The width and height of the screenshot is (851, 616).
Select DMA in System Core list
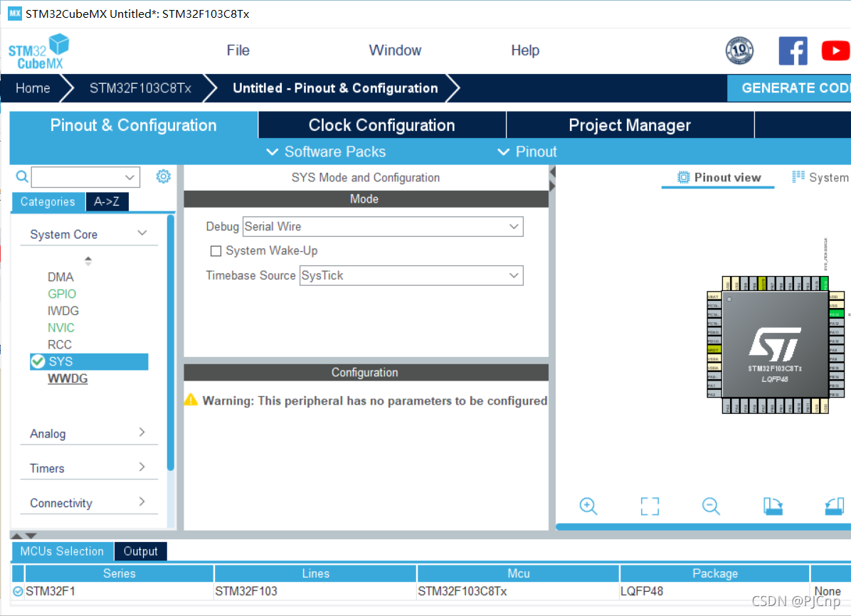pyautogui.click(x=60, y=277)
